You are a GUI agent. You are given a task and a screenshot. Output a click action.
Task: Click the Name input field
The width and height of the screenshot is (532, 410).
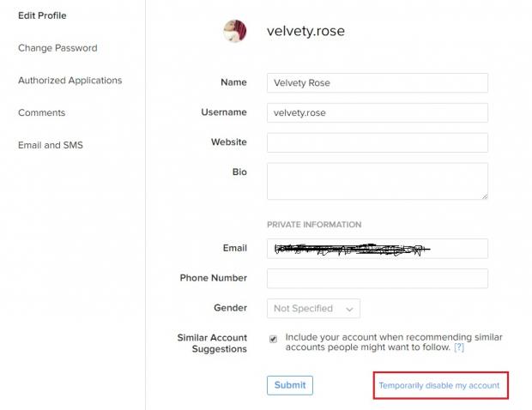click(378, 83)
